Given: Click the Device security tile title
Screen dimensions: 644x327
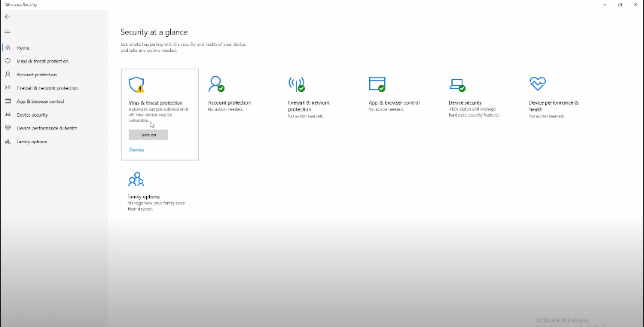Looking at the screenshot, I should (465, 102).
